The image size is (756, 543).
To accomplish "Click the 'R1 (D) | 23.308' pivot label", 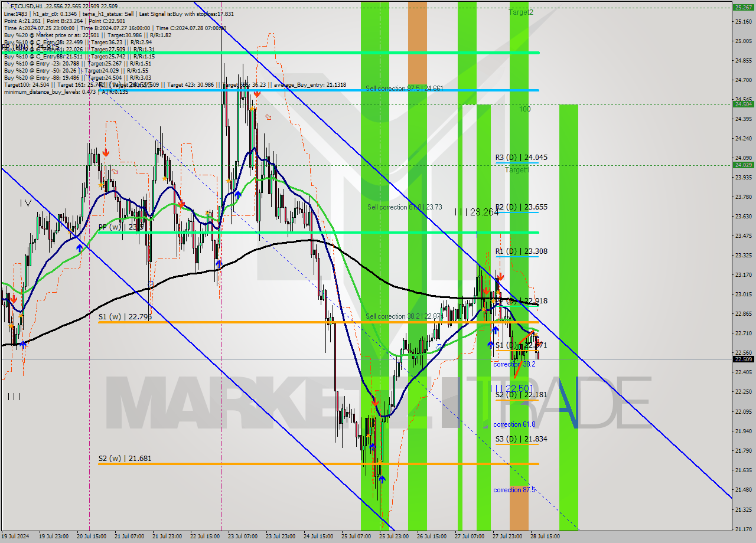I will tap(521, 251).
